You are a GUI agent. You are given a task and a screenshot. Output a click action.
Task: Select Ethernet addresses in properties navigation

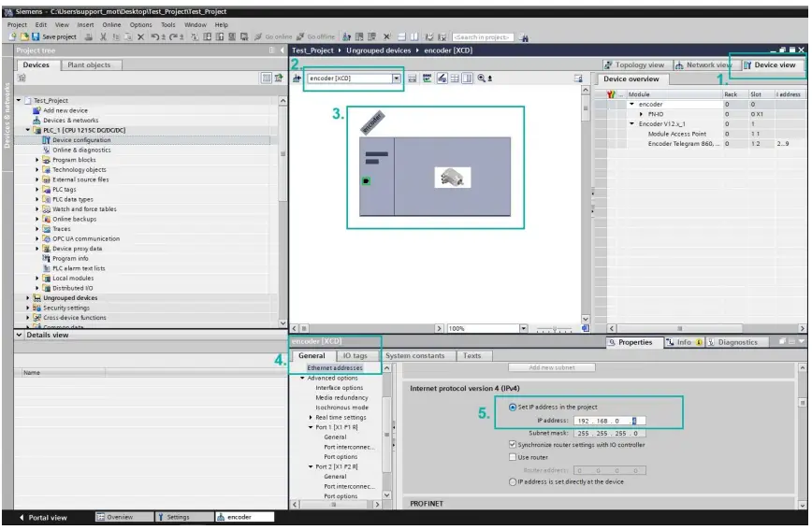coord(335,368)
